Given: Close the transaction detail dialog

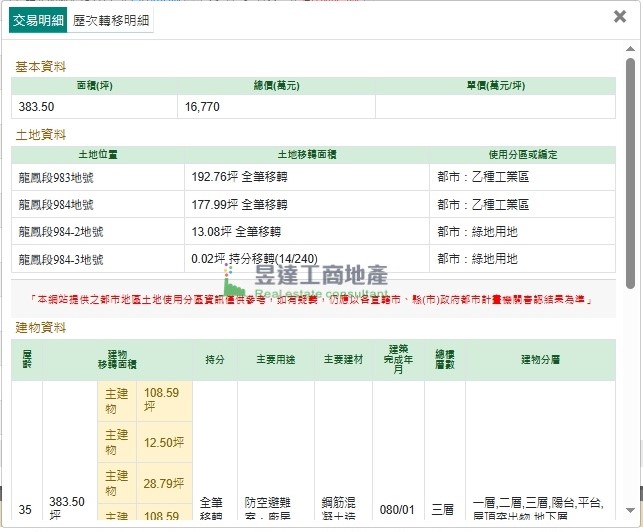Looking at the screenshot, I should coord(620,16).
